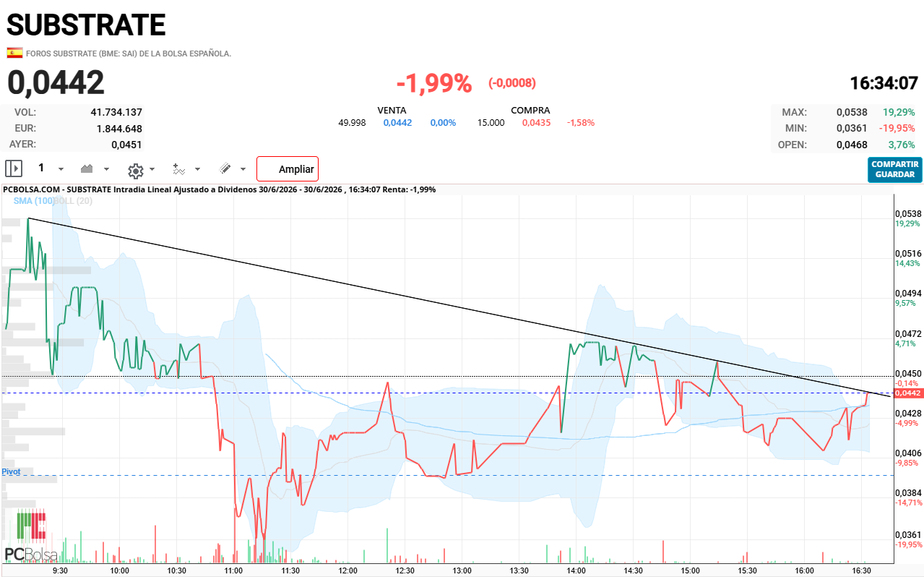Click the PCBolsa logo in chart corner
This screenshot has height=577, width=924.
[x=31, y=537]
